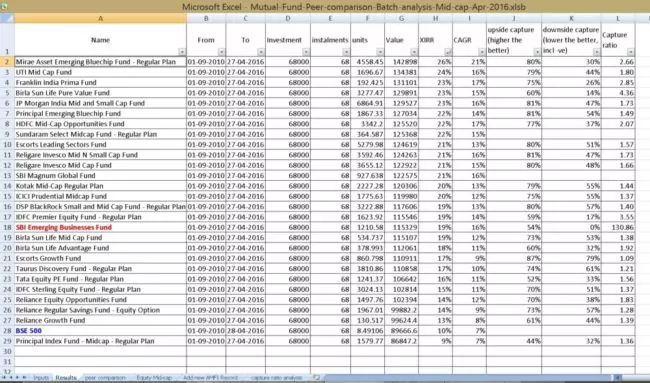This screenshot has height=383, width=650.
Task: Switch to the Results sheet tab
Action: pyautogui.click(x=66, y=378)
